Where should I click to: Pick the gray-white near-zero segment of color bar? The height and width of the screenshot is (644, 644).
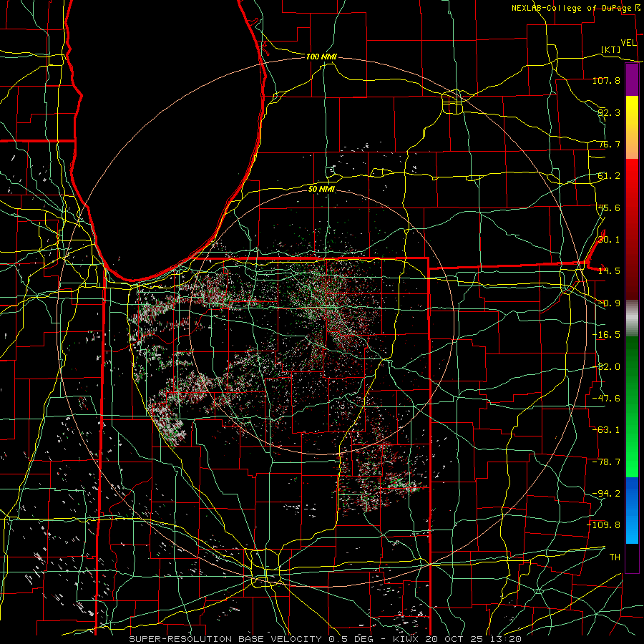(632, 318)
